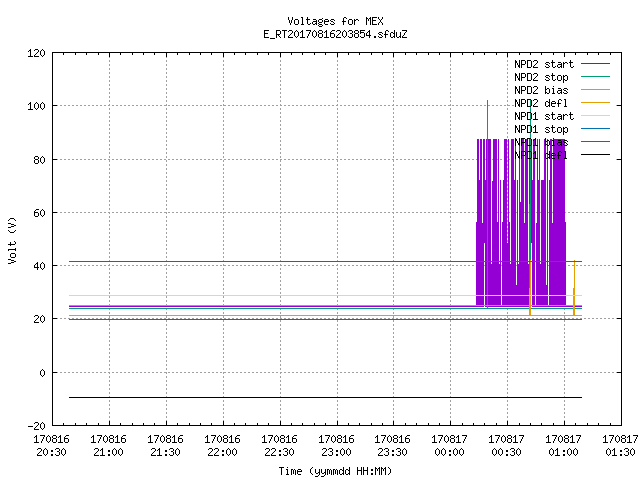Click the 'NPD2 bias' legend label
The height and width of the screenshot is (480, 640).
541,90
